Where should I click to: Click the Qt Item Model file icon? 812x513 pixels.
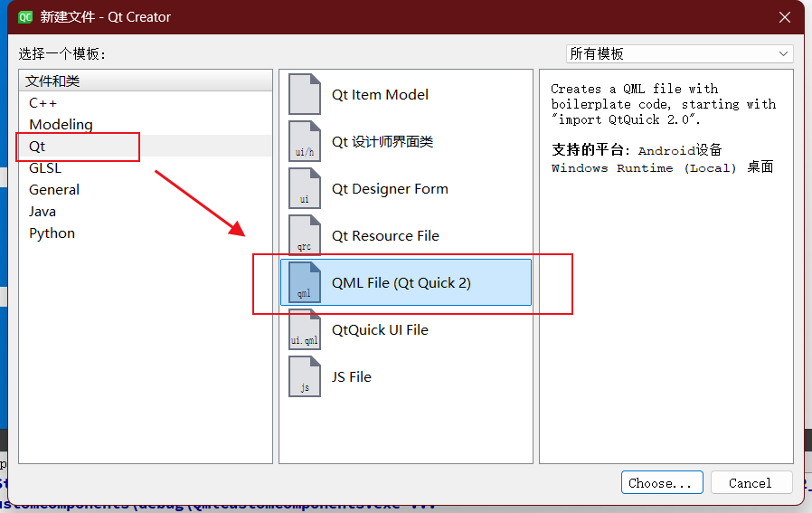305,94
